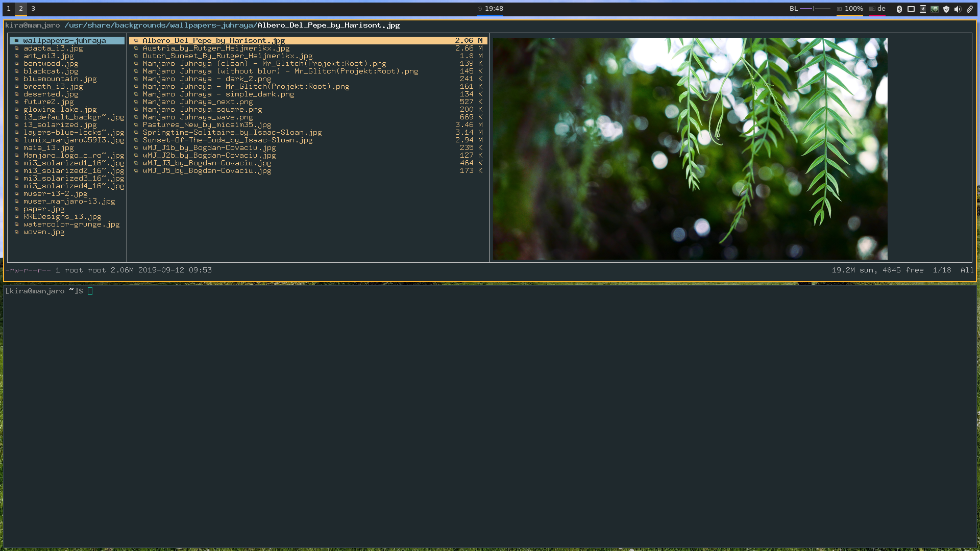This screenshot has height=551, width=980.
Task: Click the speaker volume tray icon
Action: pyautogui.click(x=958, y=9)
